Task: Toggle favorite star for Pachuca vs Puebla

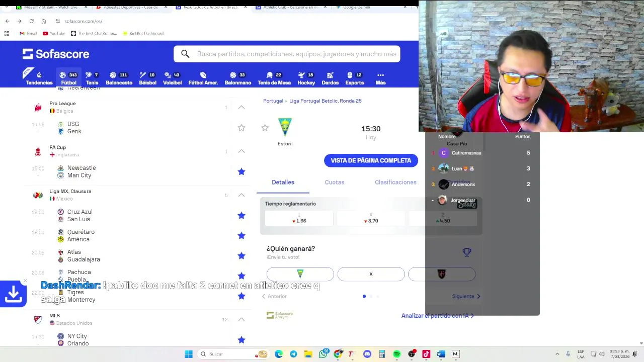Action: tap(242, 276)
